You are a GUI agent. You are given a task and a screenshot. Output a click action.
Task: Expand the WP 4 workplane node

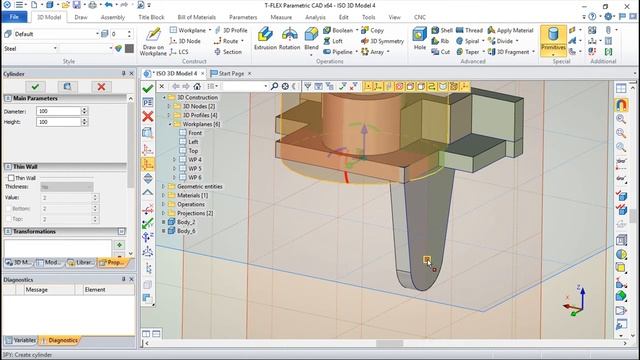pyautogui.click(x=174, y=160)
